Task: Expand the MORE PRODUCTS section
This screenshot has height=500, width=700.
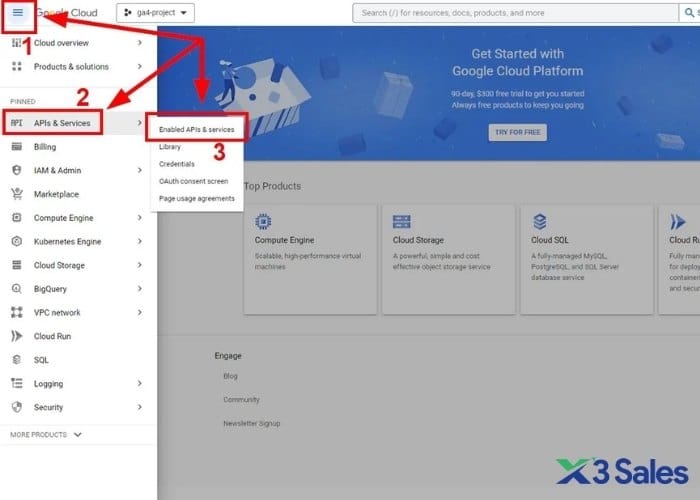Action: (46, 434)
